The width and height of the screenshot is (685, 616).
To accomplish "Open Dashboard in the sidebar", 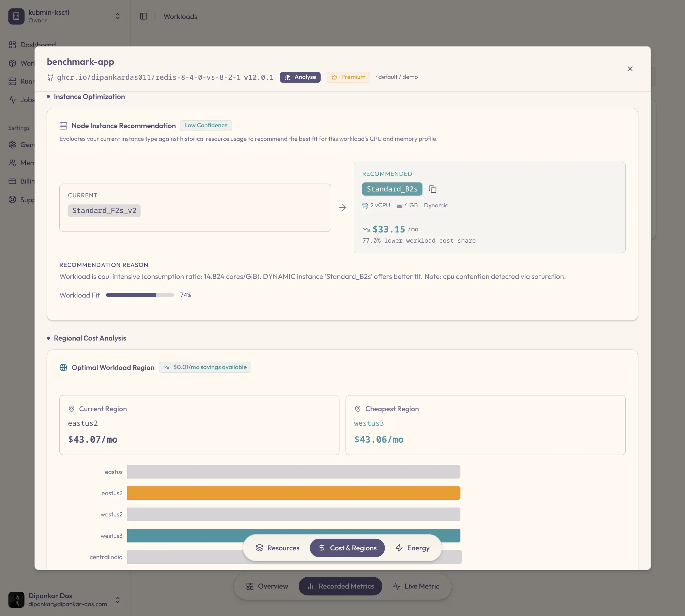I will pos(38,45).
